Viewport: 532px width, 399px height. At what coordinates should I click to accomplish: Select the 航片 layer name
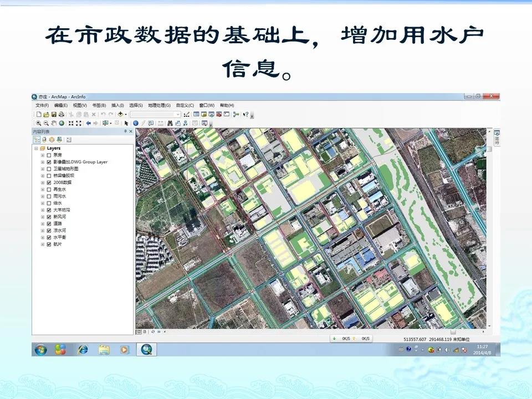58,244
